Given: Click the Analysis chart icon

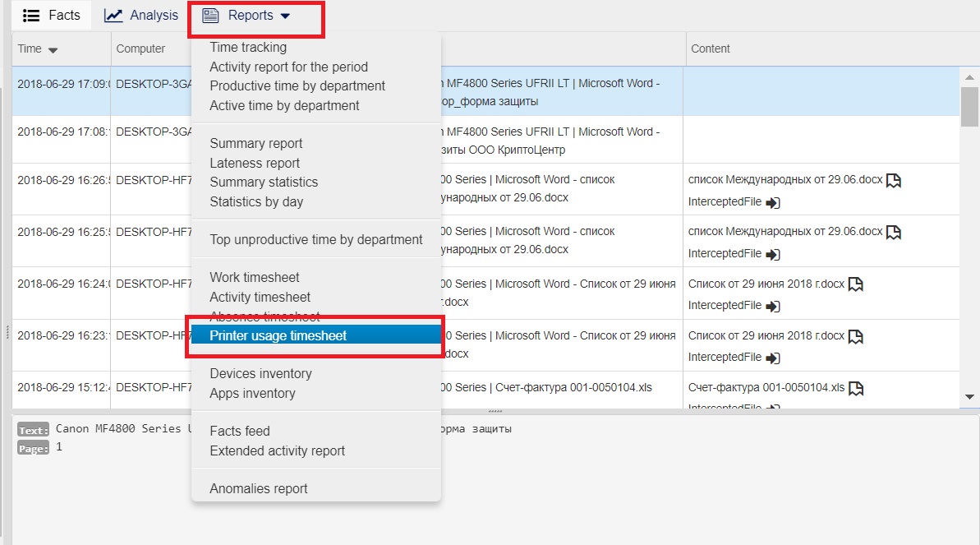Looking at the screenshot, I should click(x=113, y=16).
